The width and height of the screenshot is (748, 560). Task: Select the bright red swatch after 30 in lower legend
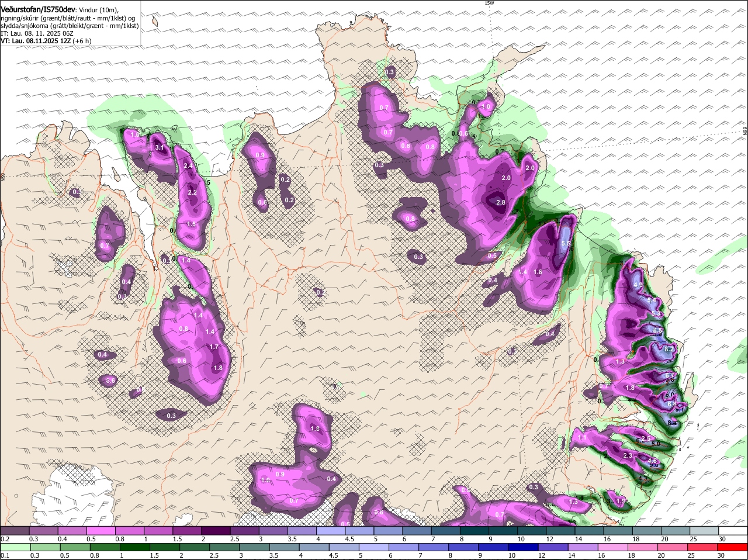coord(733,547)
